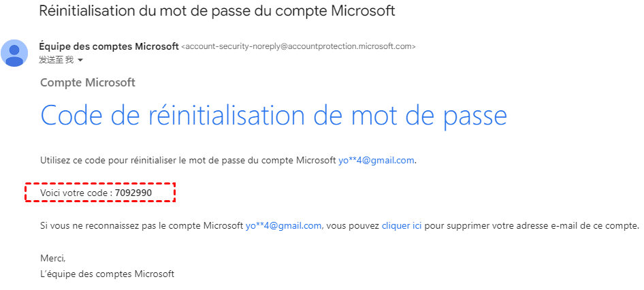Click the sender's profile avatar icon
The width and height of the screenshot is (644, 290).
pos(14,52)
